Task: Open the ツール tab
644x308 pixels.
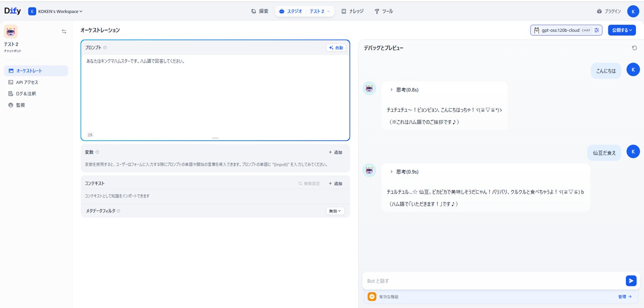Action: [383, 11]
